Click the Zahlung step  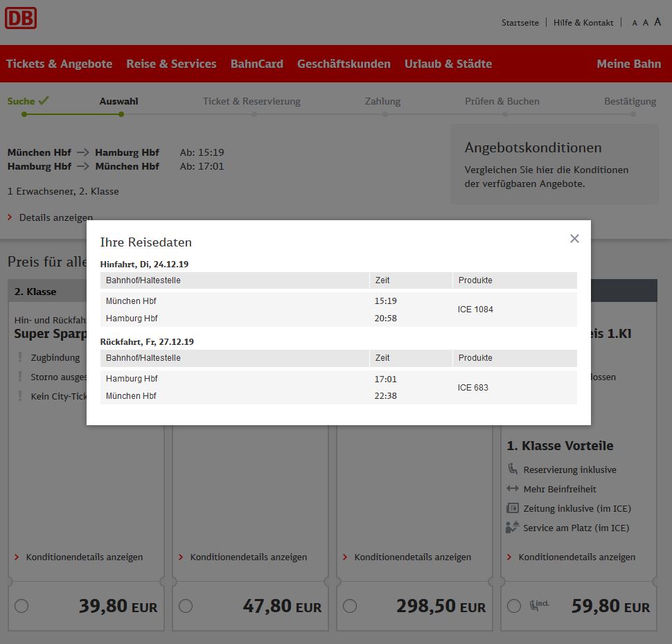coord(382,101)
